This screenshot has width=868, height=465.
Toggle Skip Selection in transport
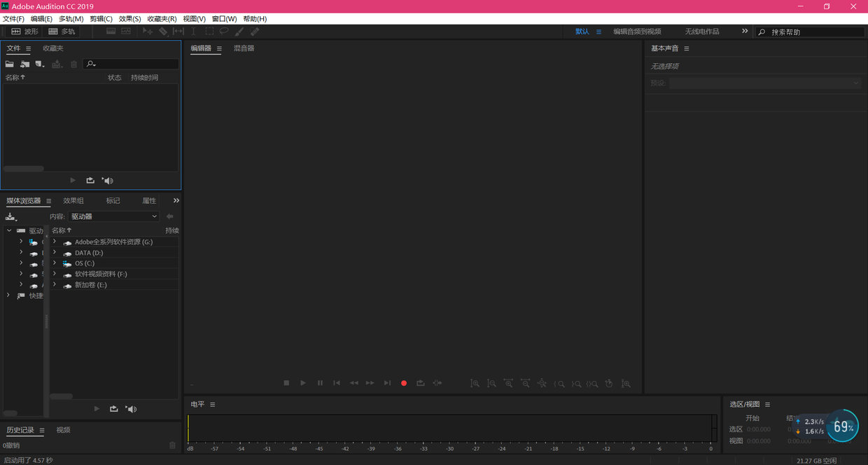tap(437, 383)
